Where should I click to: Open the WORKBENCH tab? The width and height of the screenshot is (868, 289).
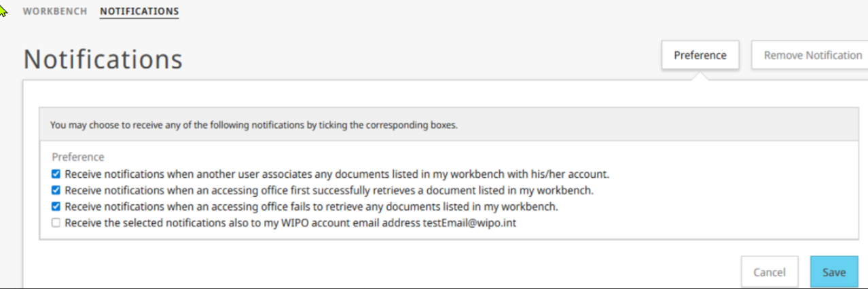54,12
